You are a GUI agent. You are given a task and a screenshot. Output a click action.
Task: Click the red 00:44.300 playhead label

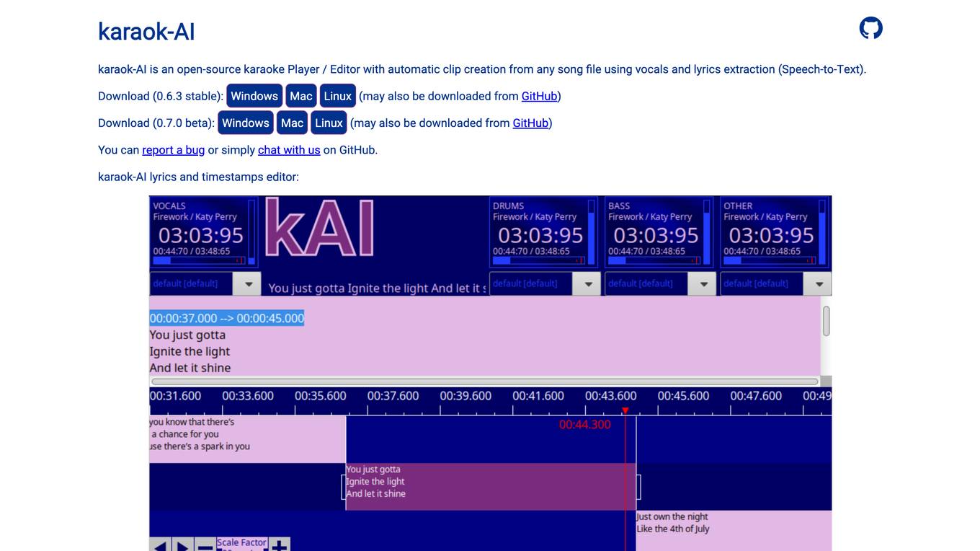[x=584, y=425]
